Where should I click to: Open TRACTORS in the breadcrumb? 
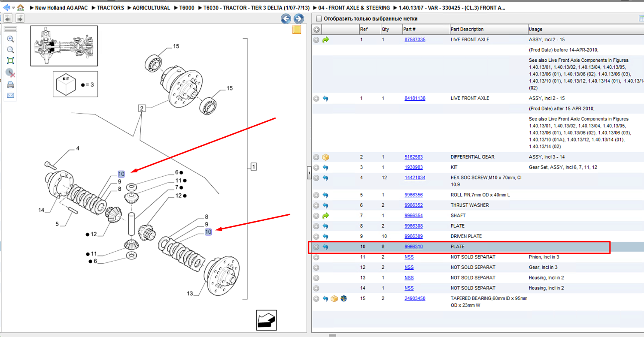(110, 8)
